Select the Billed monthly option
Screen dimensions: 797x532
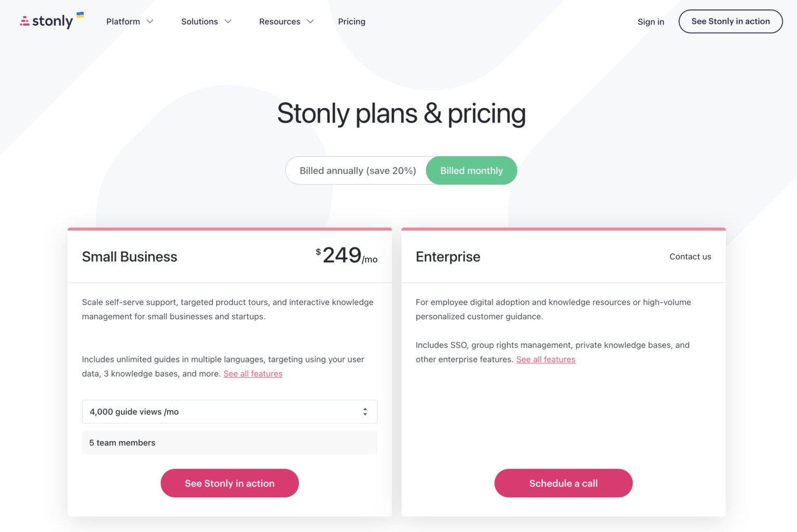[x=471, y=170]
